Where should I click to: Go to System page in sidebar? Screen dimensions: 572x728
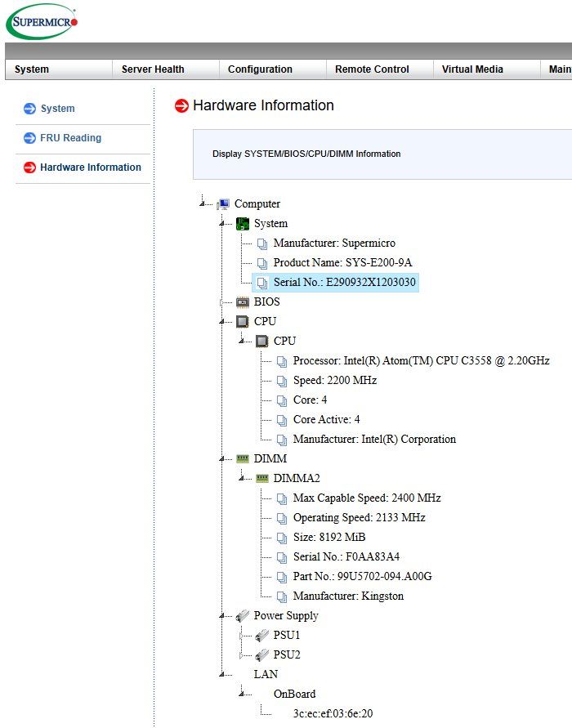click(57, 109)
